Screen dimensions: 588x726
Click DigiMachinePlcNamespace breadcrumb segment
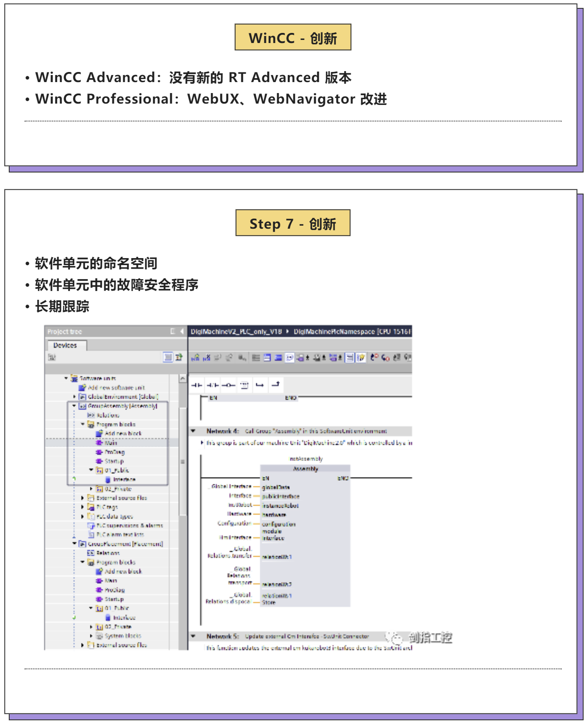[x=334, y=331]
